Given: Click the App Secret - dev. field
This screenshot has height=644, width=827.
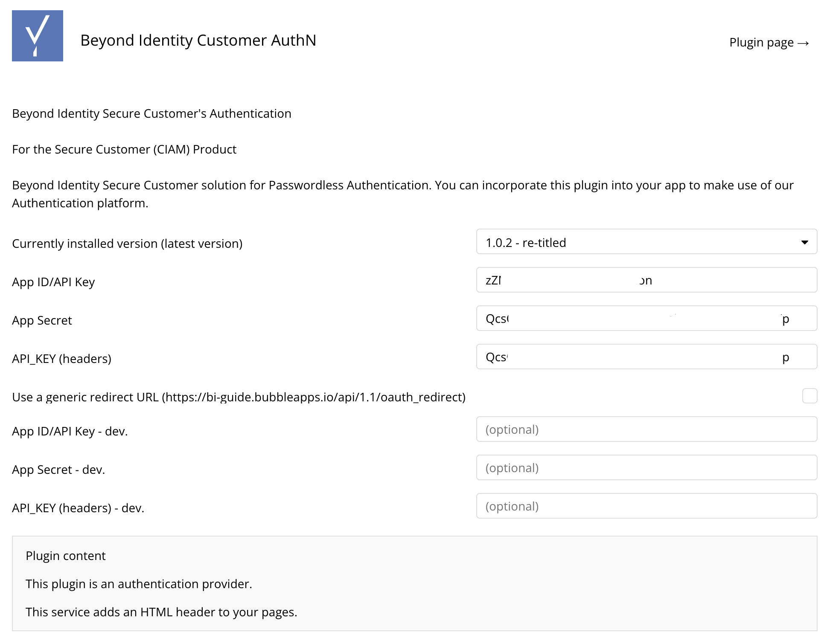Looking at the screenshot, I should (x=646, y=468).
